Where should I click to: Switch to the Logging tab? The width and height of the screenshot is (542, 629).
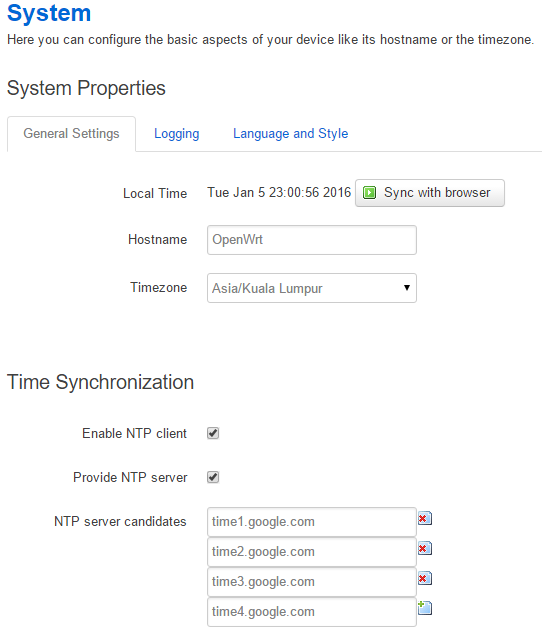(x=177, y=134)
